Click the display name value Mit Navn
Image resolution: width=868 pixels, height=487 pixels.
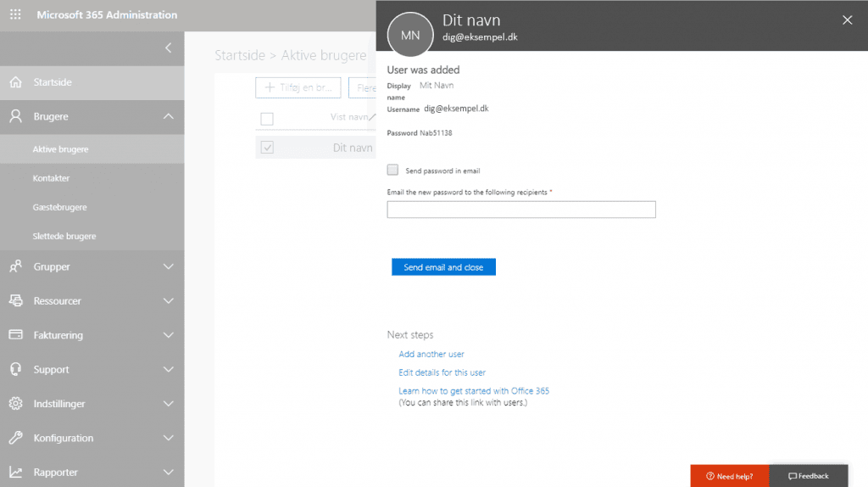click(437, 86)
